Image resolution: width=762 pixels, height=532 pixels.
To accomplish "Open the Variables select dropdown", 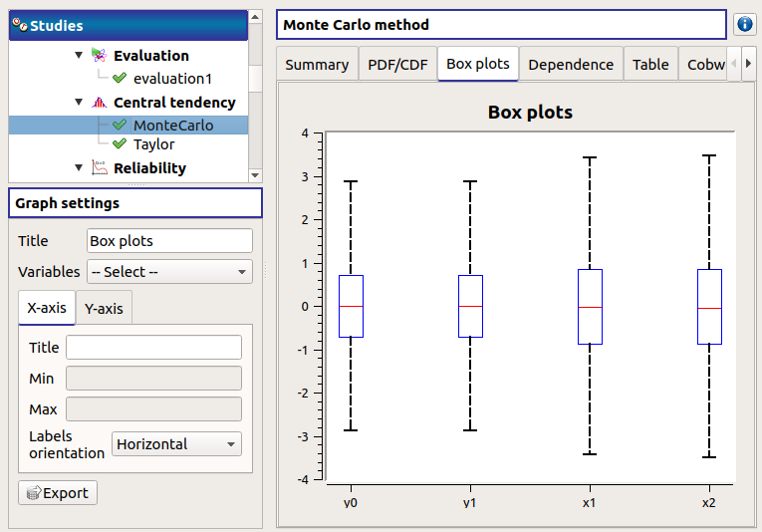I will pyautogui.click(x=169, y=272).
